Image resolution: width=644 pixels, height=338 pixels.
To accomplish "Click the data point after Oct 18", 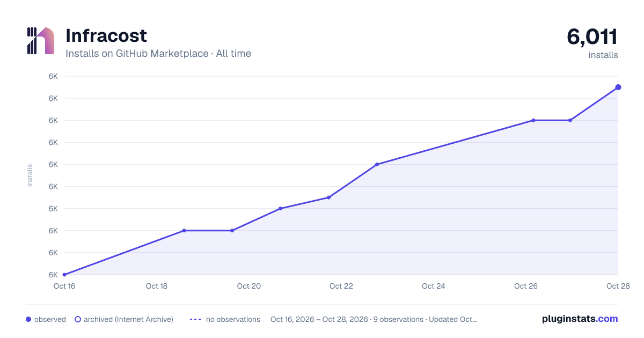I will [x=184, y=231].
